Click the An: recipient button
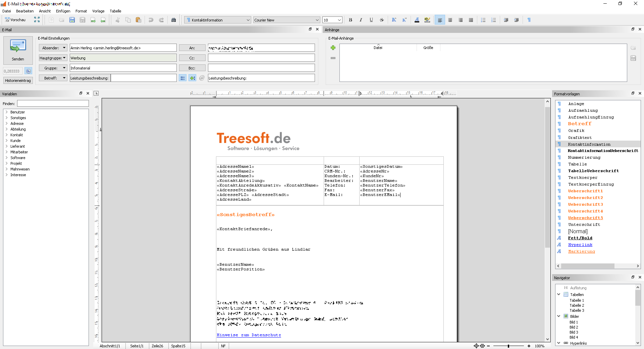 point(192,48)
